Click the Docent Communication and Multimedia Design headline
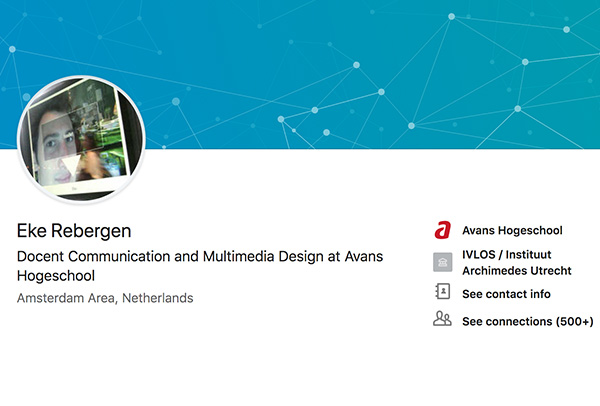Screen dimensions: 600x406 coord(200,266)
